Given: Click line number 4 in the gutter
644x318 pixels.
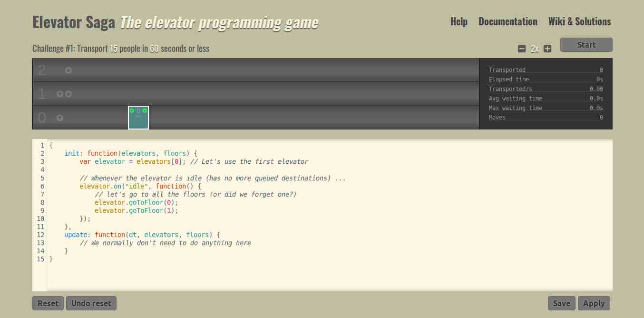Looking at the screenshot, I should click(x=42, y=169).
